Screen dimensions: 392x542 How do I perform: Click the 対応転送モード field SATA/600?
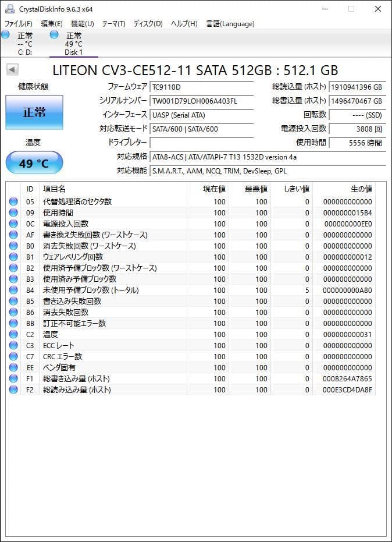pos(202,129)
